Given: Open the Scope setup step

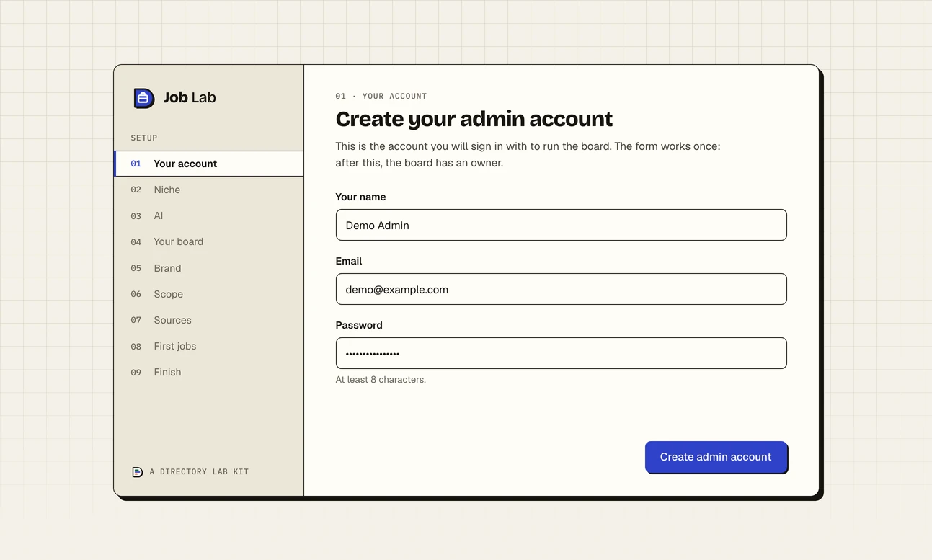Looking at the screenshot, I should point(209,294).
